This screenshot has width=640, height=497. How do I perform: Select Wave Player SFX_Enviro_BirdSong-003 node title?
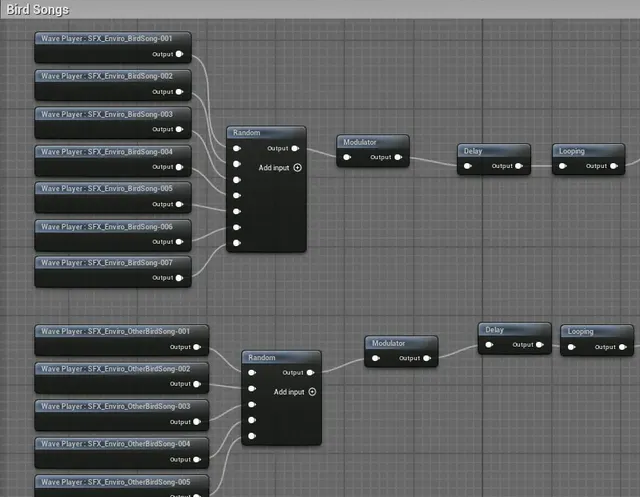[112, 114]
